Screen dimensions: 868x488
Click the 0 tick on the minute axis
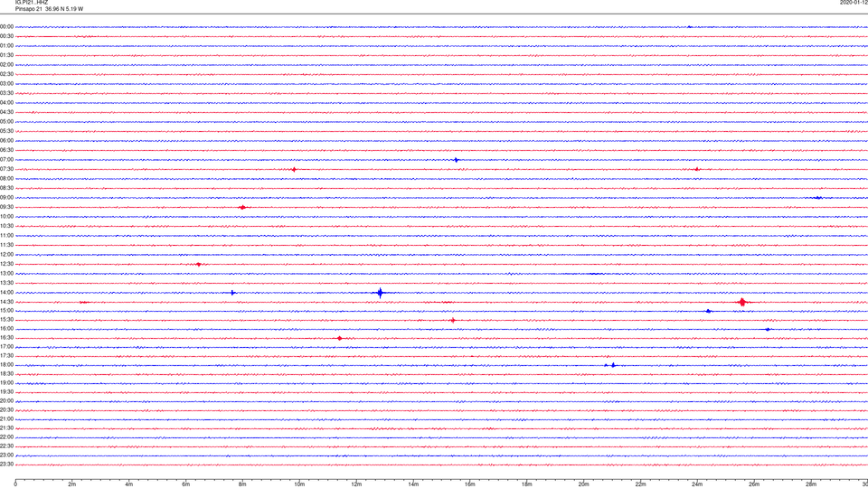pos(15,484)
